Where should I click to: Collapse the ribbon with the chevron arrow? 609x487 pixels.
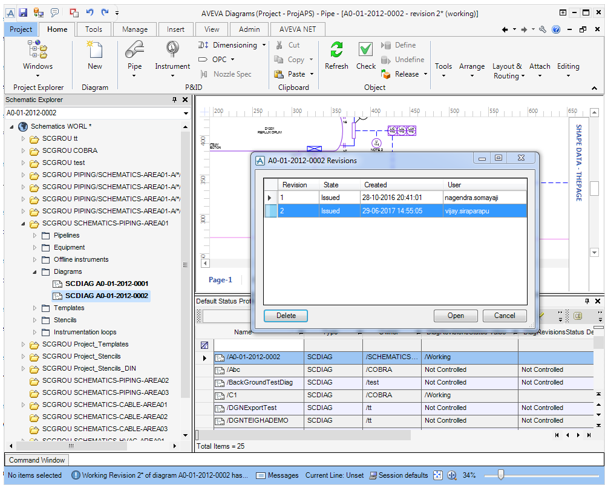594,89
